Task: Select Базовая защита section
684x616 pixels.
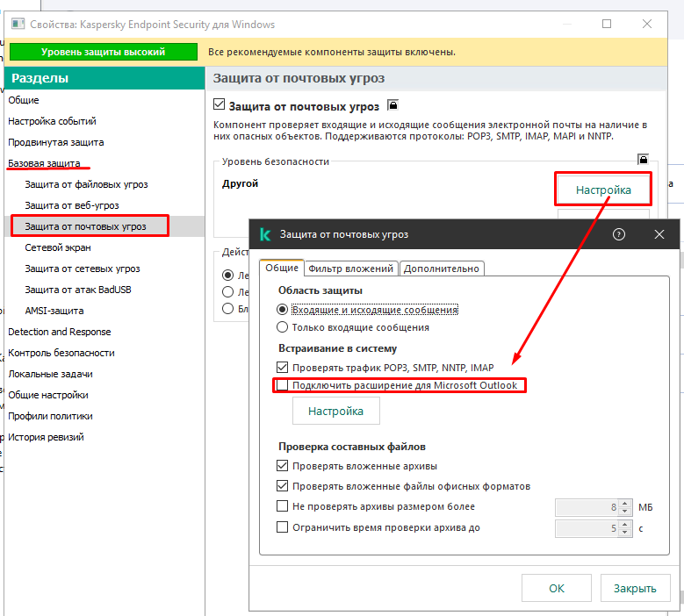Action: (44, 163)
